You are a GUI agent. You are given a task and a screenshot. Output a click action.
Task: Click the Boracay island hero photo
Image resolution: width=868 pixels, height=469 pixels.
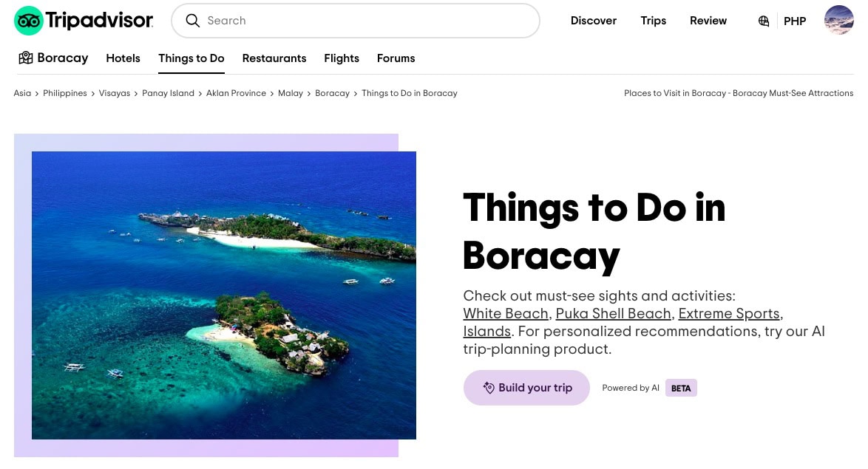224,295
